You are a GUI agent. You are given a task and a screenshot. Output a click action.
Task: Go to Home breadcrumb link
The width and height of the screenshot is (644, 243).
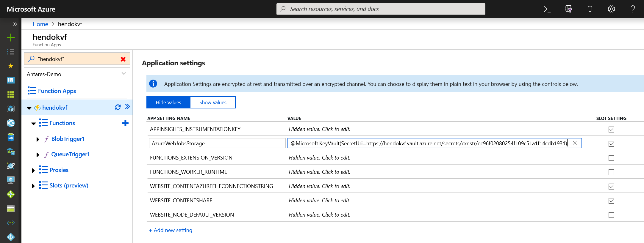pyautogui.click(x=40, y=24)
